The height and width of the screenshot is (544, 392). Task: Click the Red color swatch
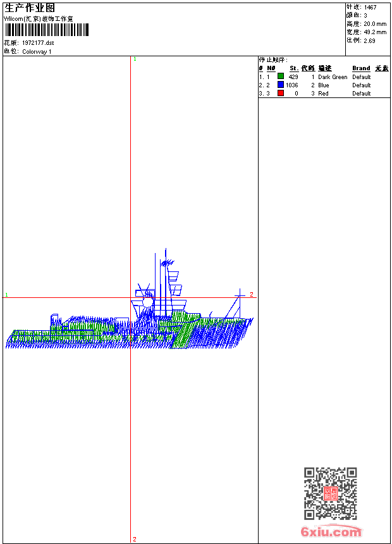281,93
